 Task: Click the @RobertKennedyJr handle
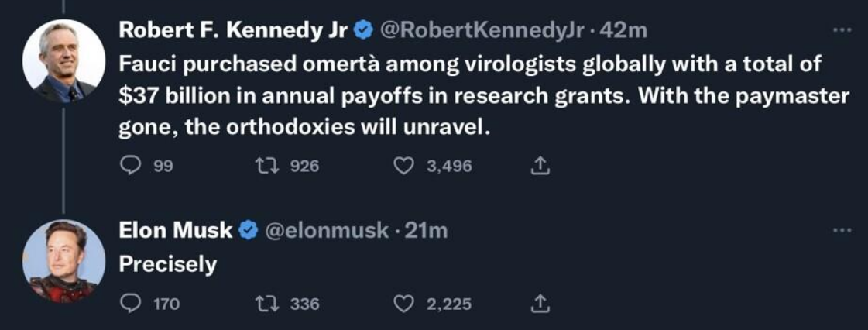click(479, 30)
